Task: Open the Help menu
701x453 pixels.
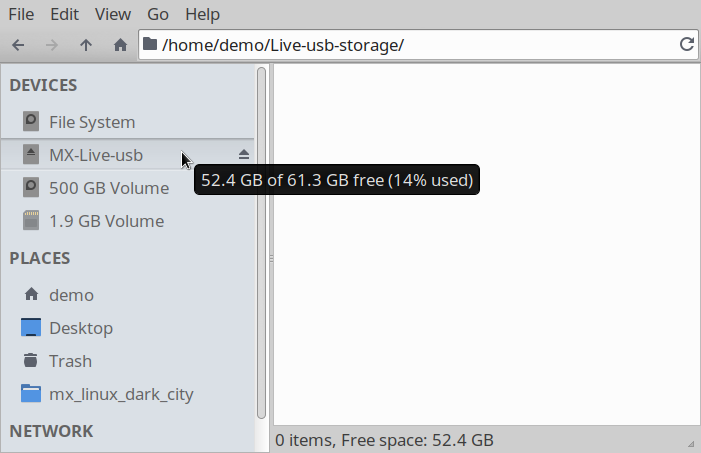Action: pyautogui.click(x=203, y=14)
